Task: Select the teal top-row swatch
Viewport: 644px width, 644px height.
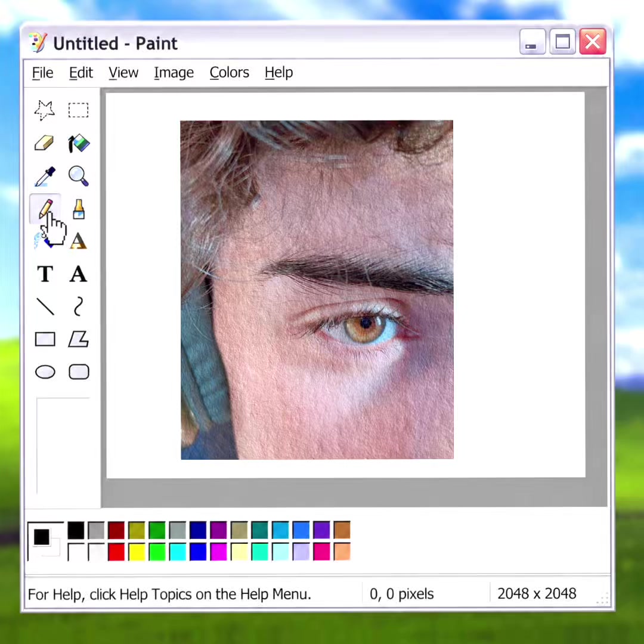Action: coord(259,530)
